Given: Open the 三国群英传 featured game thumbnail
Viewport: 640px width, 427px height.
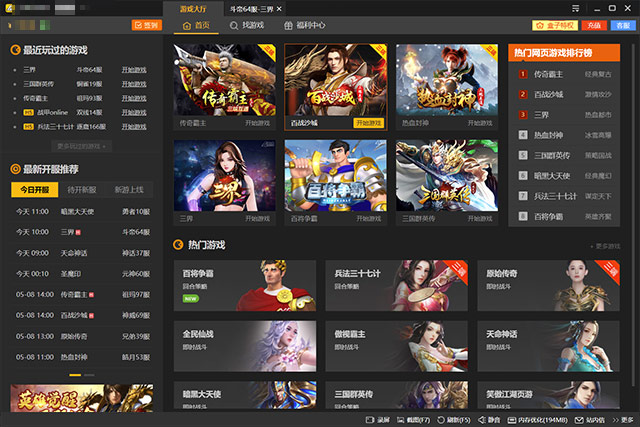Looking at the screenshot, I should click(447, 176).
